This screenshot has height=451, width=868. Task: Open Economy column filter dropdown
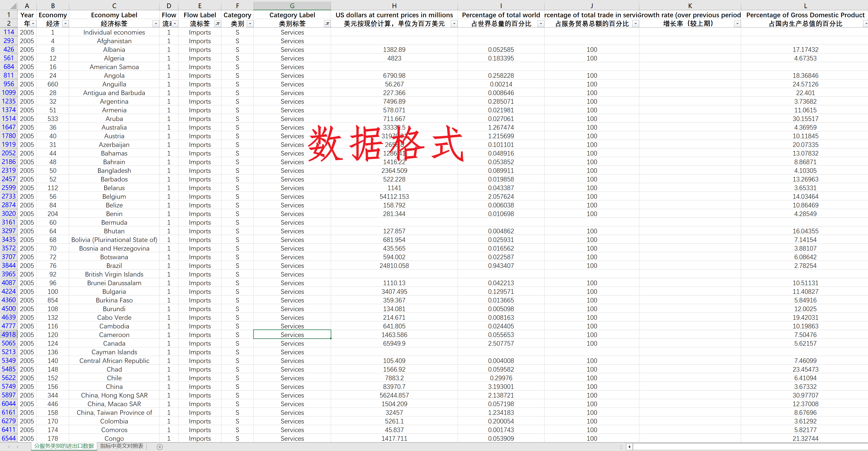pyautogui.click(x=65, y=23)
